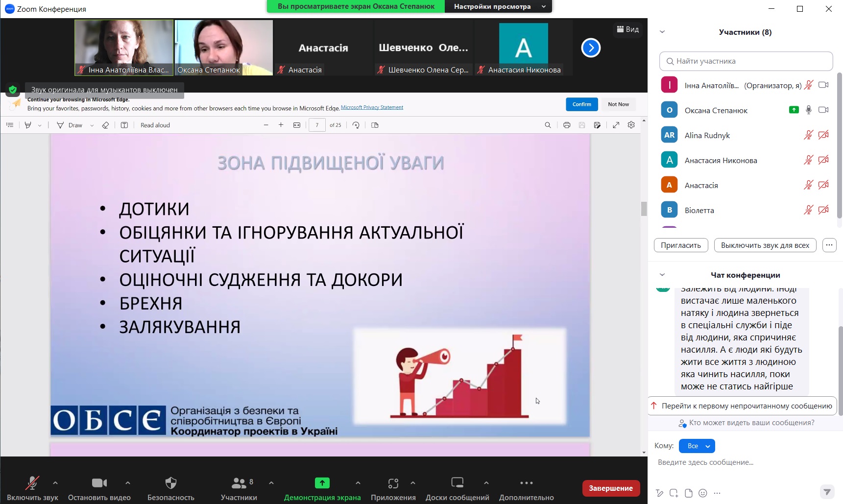Jump to first unread message banner
Viewport: 843px width, 504px height.
coord(743,406)
